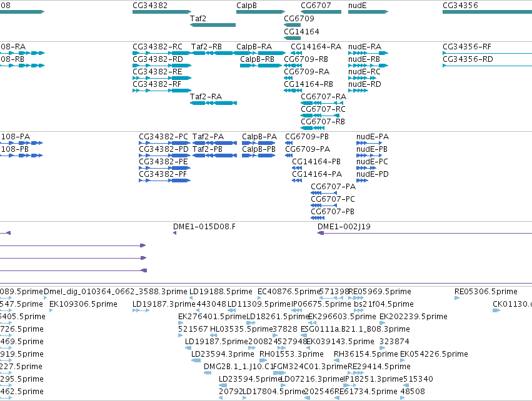The image size is (532, 401).
Task: Click protein label CG6707-PB
Action: tap(333, 212)
